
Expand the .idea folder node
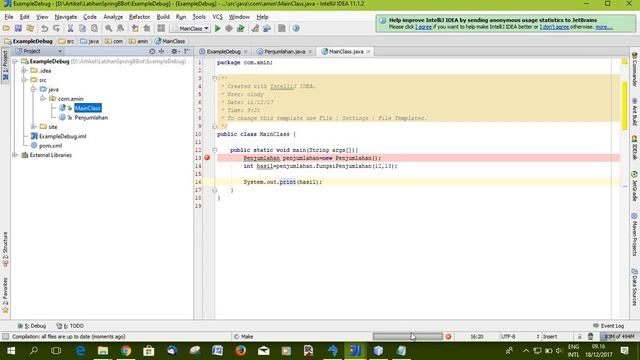pyautogui.click(x=24, y=71)
